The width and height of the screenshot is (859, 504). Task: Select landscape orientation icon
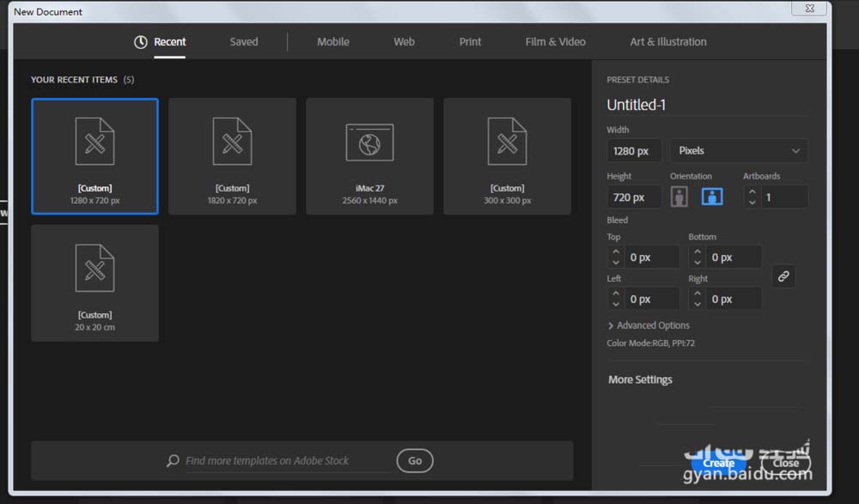click(x=712, y=197)
